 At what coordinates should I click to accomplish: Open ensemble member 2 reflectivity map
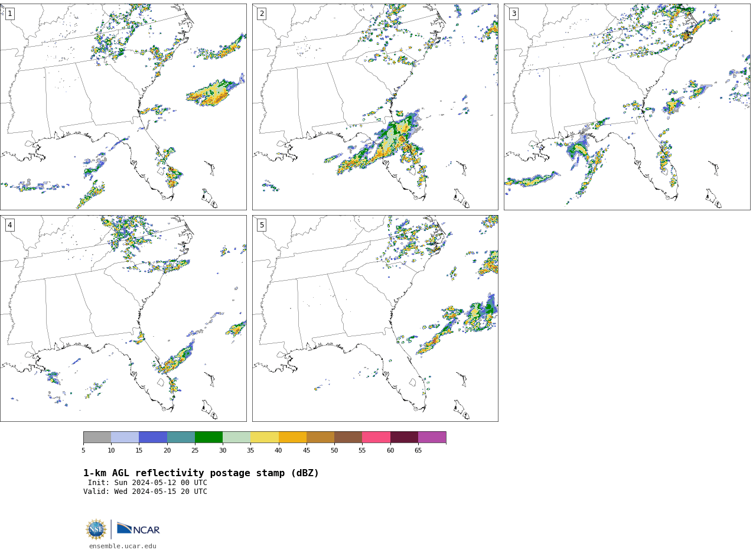pyautogui.click(x=375, y=107)
